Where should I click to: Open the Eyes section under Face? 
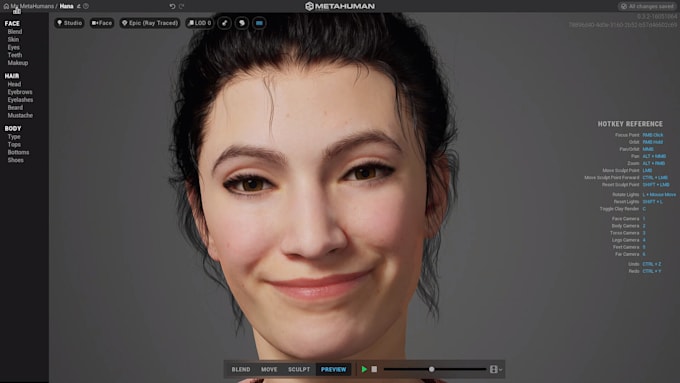pos(13,47)
